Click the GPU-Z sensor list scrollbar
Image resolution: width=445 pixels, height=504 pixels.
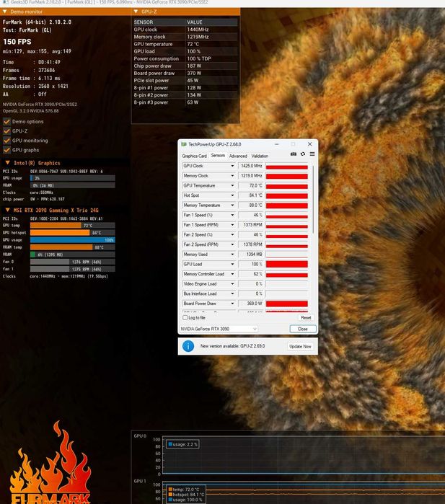pos(313,199)
